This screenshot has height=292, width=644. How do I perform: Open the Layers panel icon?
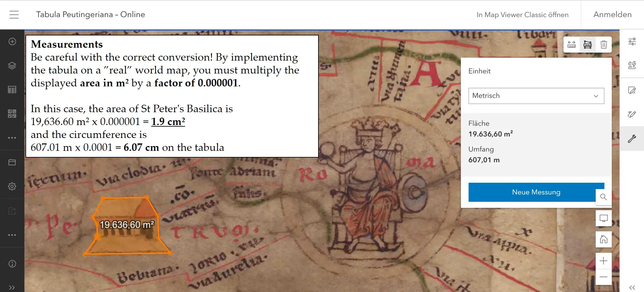pos(12,66)
